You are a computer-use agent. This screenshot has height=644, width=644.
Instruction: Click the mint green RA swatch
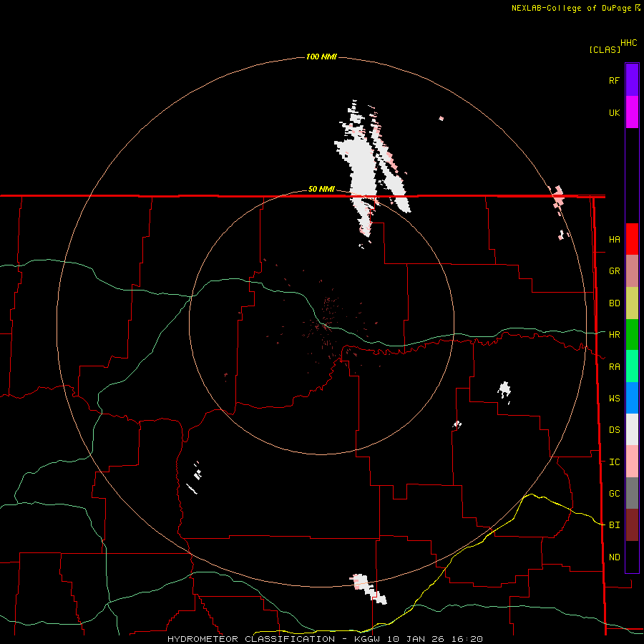(632, 366)
